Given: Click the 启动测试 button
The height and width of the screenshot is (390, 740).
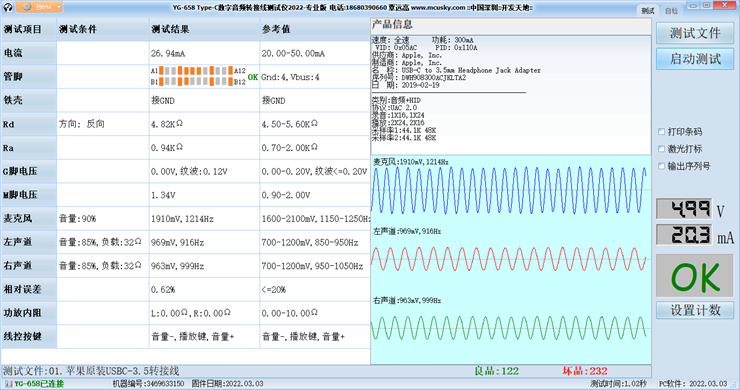Looking at the screenshot, I should 695,59.
